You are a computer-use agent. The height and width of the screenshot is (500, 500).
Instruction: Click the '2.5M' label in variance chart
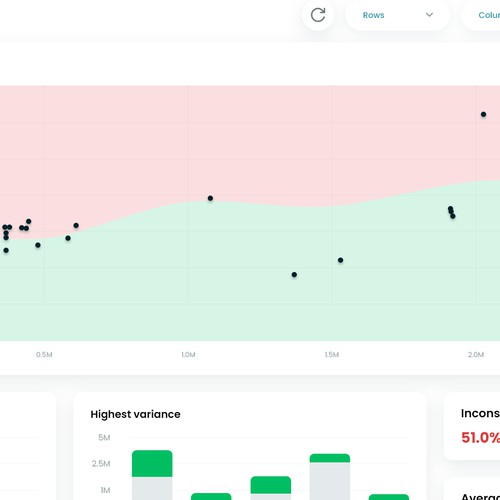click(101, 464)
